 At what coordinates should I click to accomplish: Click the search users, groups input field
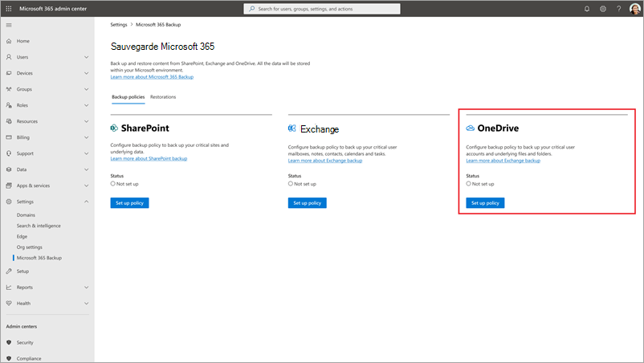[321, 9]
